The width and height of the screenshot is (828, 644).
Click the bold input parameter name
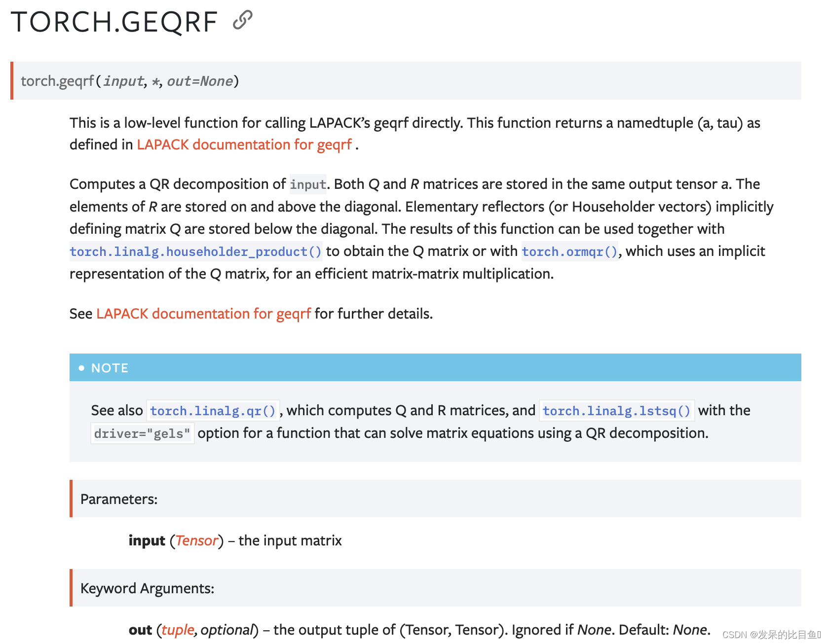[x=146, y=540]
